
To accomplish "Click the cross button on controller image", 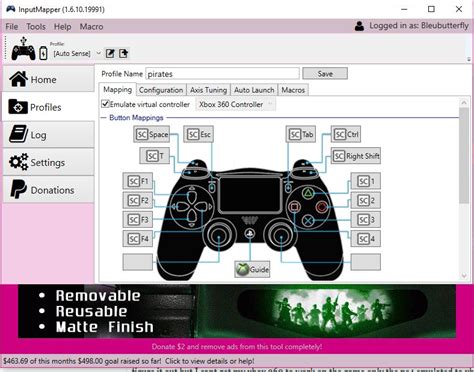I will (308, 220).
